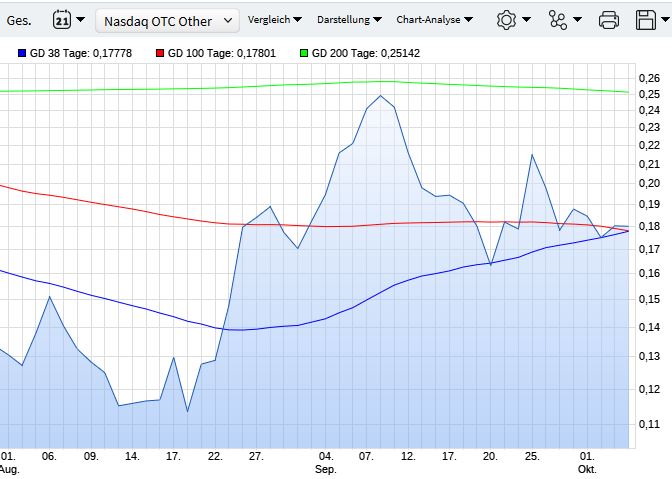This screenshot has width=672, height=479.
Task: Click the printer icon to print chart
Action: [608, 19]
